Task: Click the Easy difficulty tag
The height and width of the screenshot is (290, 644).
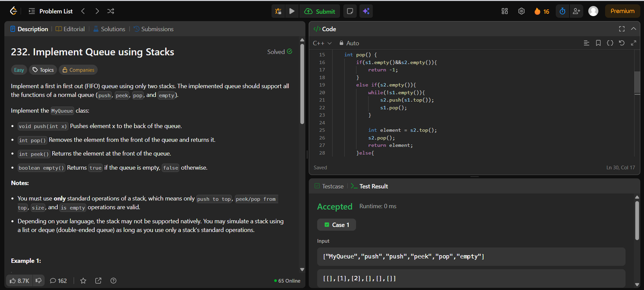Action: pos(19,70)
